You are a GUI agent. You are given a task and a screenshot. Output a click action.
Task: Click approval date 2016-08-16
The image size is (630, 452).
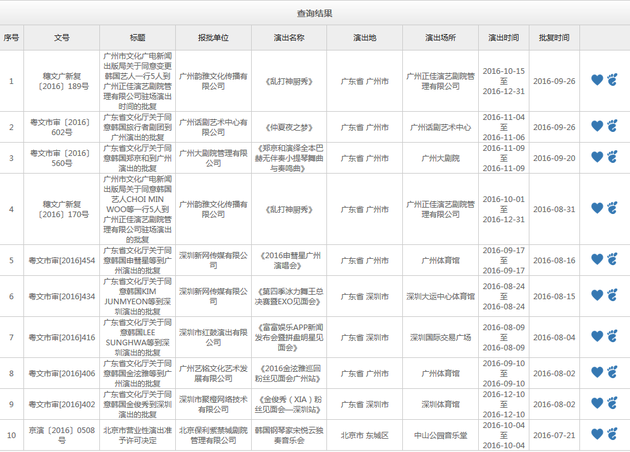(554, 260)
